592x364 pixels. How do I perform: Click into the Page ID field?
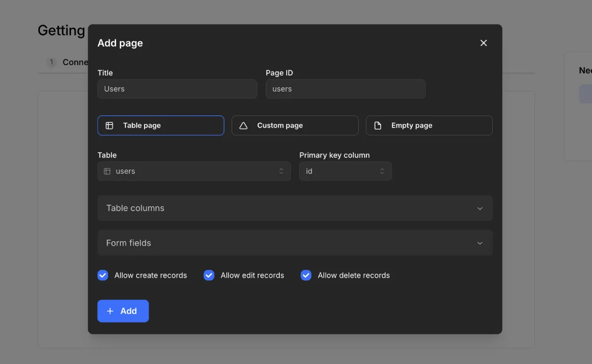[x=345, y=89]
